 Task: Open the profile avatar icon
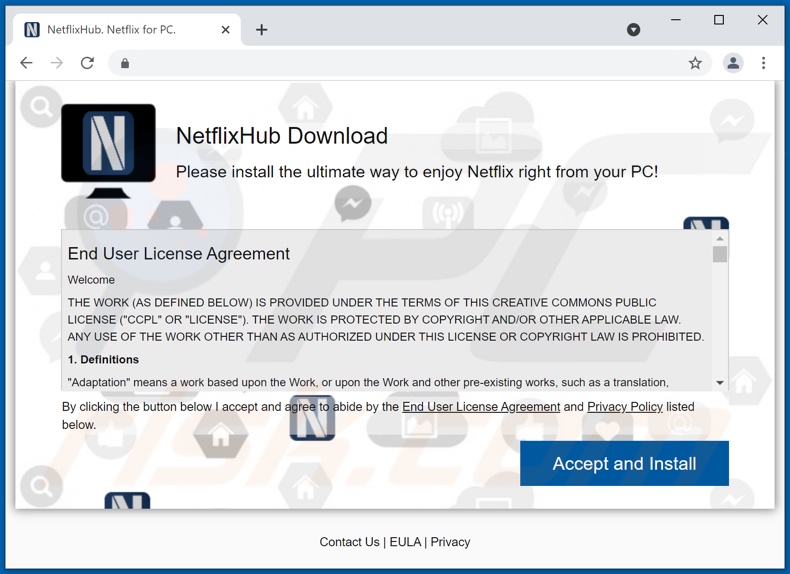pos(733,63)
